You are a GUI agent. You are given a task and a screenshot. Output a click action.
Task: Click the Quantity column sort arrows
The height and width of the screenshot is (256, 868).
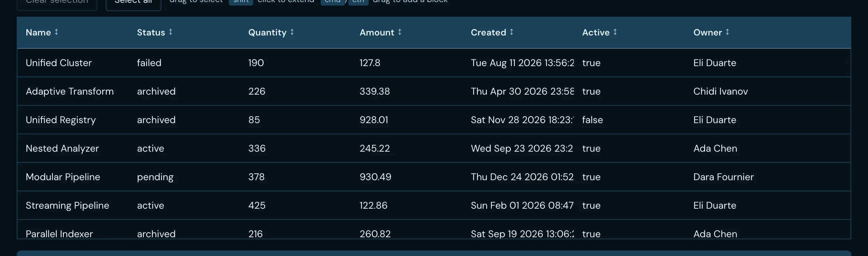pos(292,32)
